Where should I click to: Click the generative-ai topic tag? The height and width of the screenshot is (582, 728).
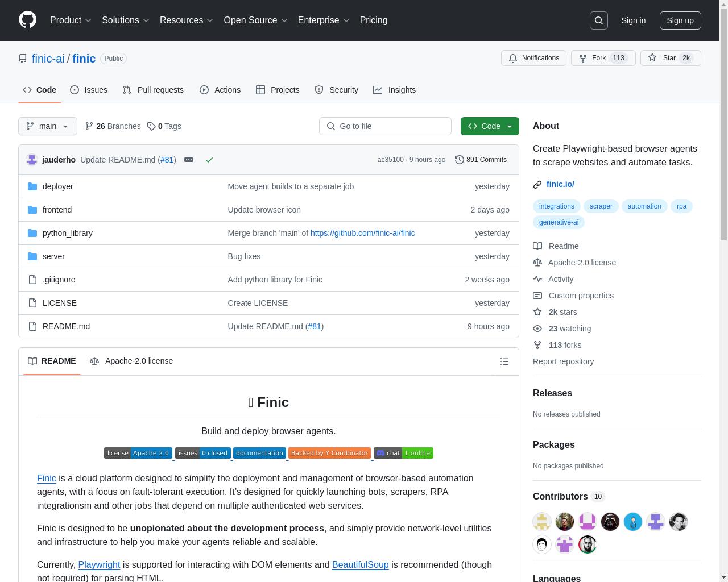click(x=559, y=222)
